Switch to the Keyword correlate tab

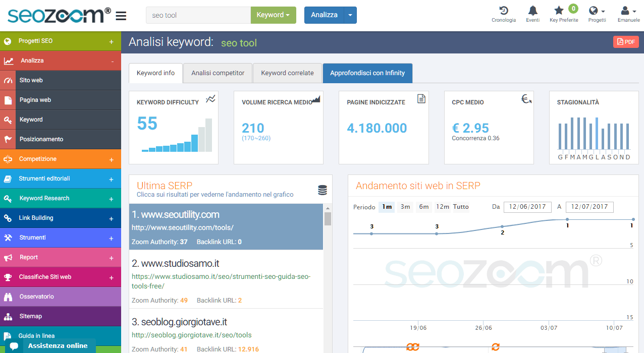287,73
